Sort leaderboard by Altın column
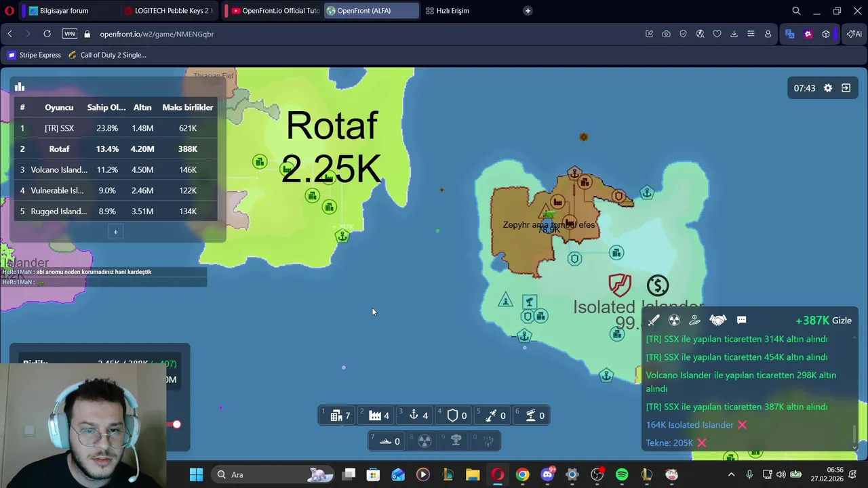The image size is (868, 488). [142, 107]
